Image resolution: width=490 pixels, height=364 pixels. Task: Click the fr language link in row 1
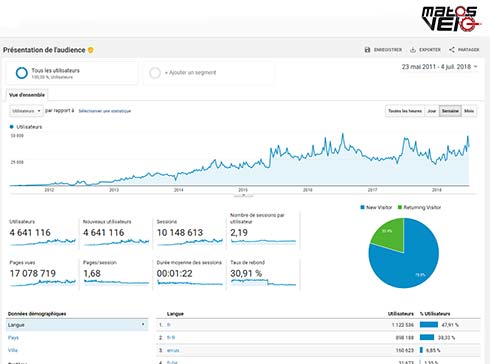pos(169,325)
